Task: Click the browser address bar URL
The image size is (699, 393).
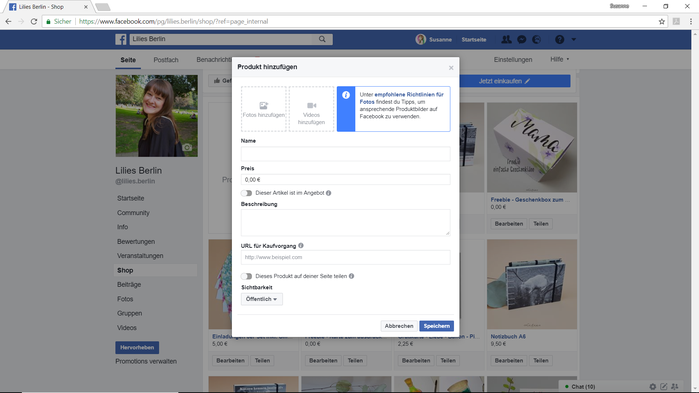Action: [174, 21]
